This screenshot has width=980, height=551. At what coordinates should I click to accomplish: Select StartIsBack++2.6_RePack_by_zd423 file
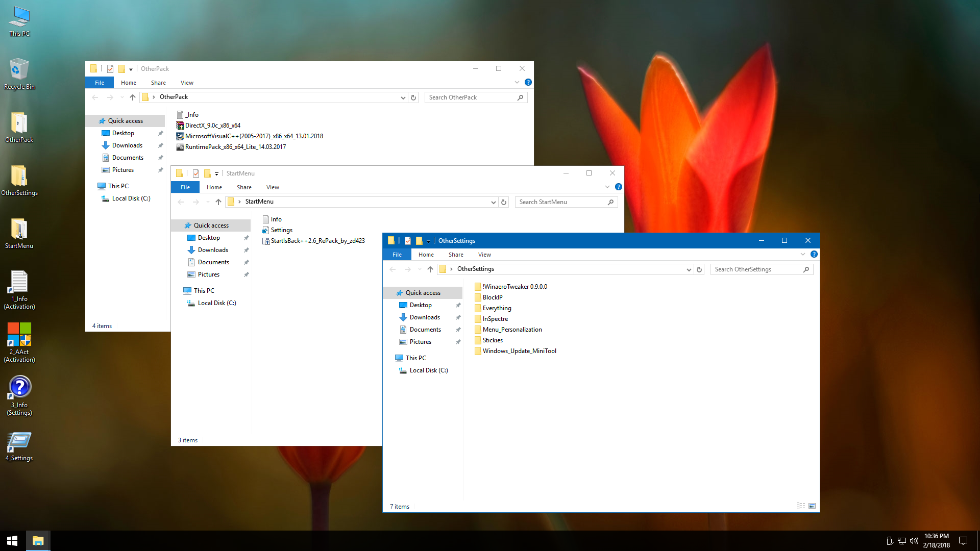(317, 241)
